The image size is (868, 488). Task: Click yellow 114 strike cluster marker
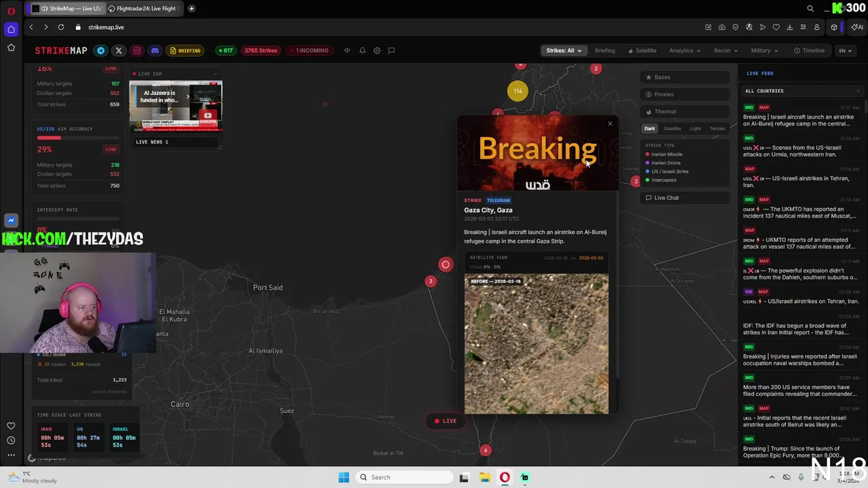517,91
